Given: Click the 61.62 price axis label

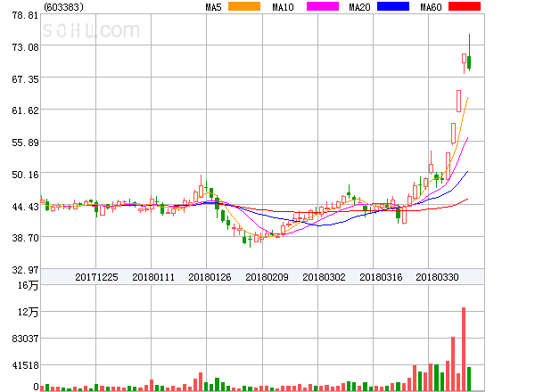Looking at the screenshot, I should [25, 110].
